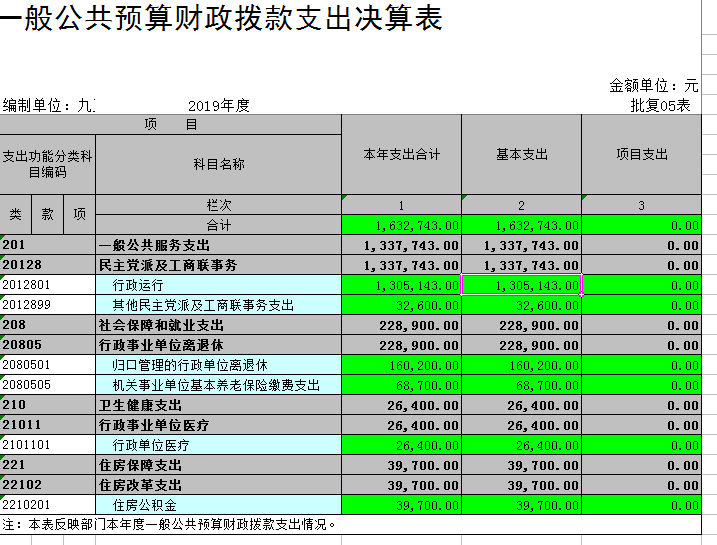The width and height of the screenshot is (717, 545).
Task: Click the 科目名称 header cell
Action: click(218, 164)
